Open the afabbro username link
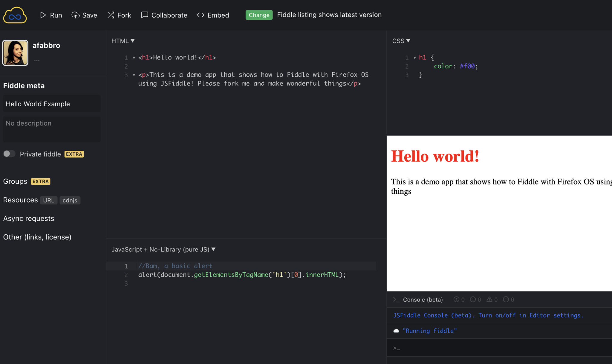The height and width of the screenshot is (364, 612). tap(46, 45)
